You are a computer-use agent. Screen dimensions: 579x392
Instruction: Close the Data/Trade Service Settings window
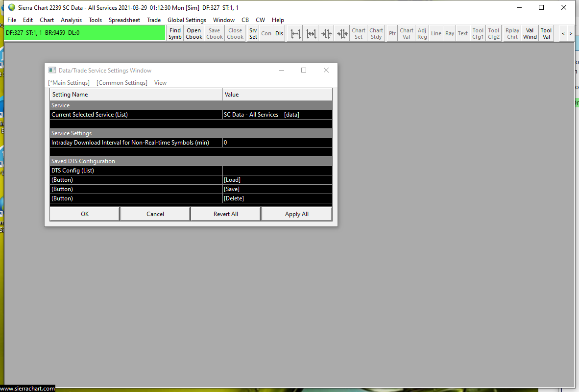point(326,70)
